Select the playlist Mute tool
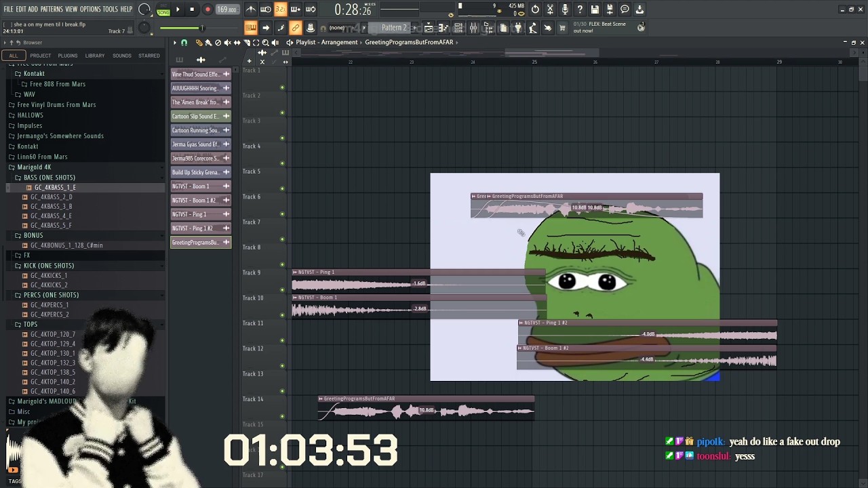This screenshot has width=868, height=488. [x=227, y=42]
